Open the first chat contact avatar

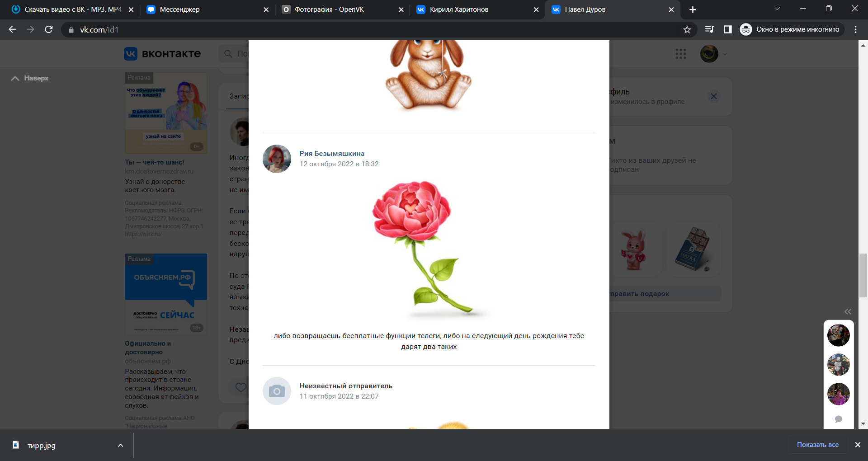click(x=839, y=335)
